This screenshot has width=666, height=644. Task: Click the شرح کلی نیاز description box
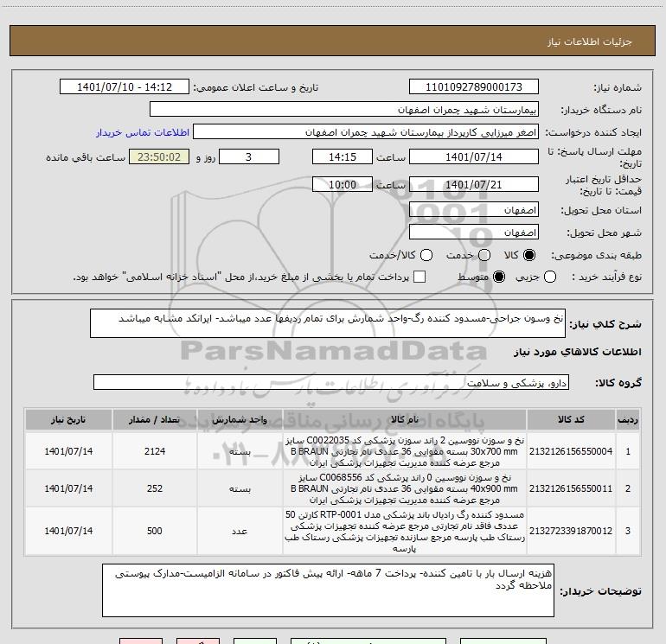(x=328, y=323)
